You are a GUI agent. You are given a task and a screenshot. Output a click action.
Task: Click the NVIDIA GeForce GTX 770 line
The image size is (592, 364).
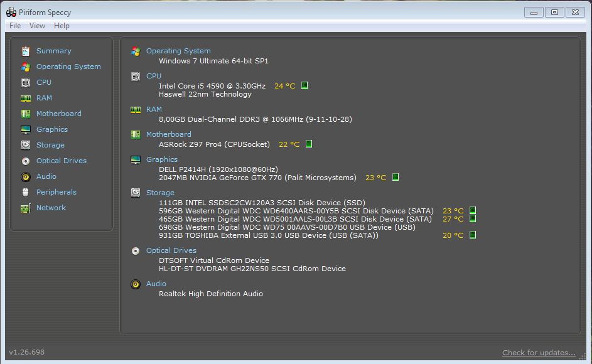point(257,178)
